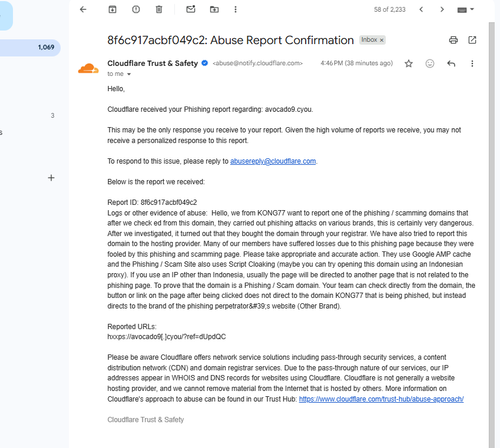Image resolution: width=500 pixels, height=448 pixels.
Task: Click the sender address abuse@notify.cloudflare.com
Action: point(257,63)
